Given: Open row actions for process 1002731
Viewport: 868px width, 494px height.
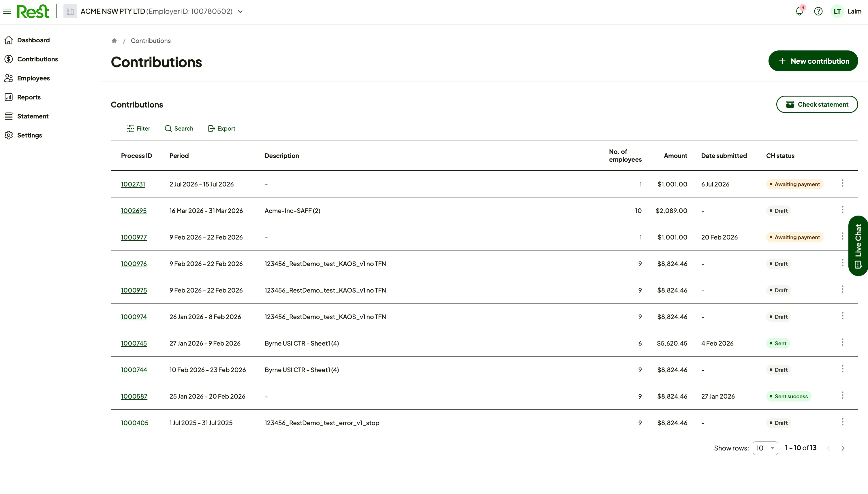Looking at the screenshot, I should [x=842, y=183].
